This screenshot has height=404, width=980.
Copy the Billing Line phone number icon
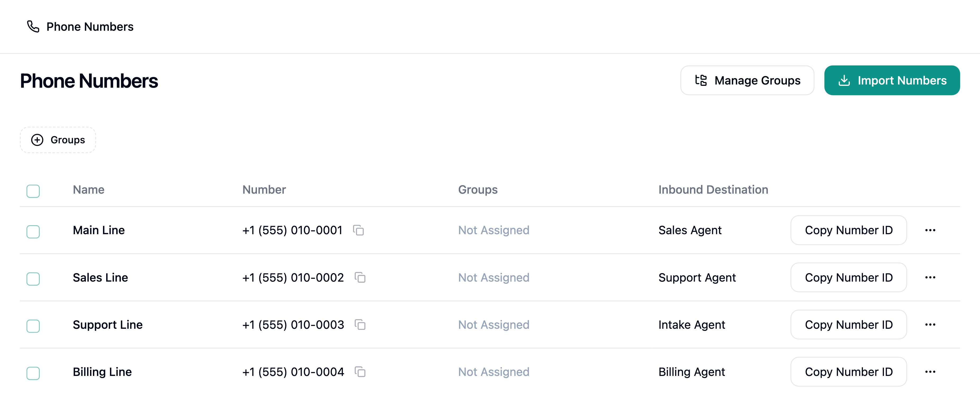(360, 372)
